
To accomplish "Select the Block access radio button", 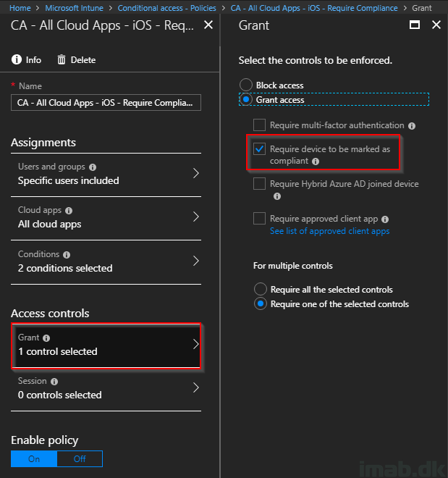I will coord(246,85).
